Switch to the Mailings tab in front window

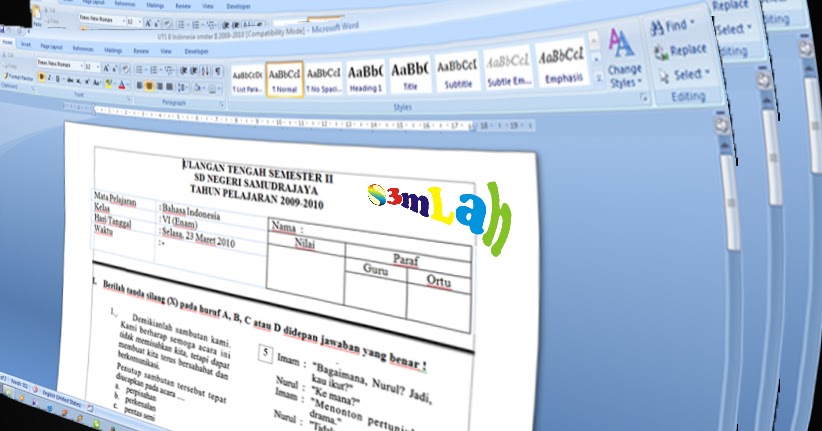tap(113, 50)
